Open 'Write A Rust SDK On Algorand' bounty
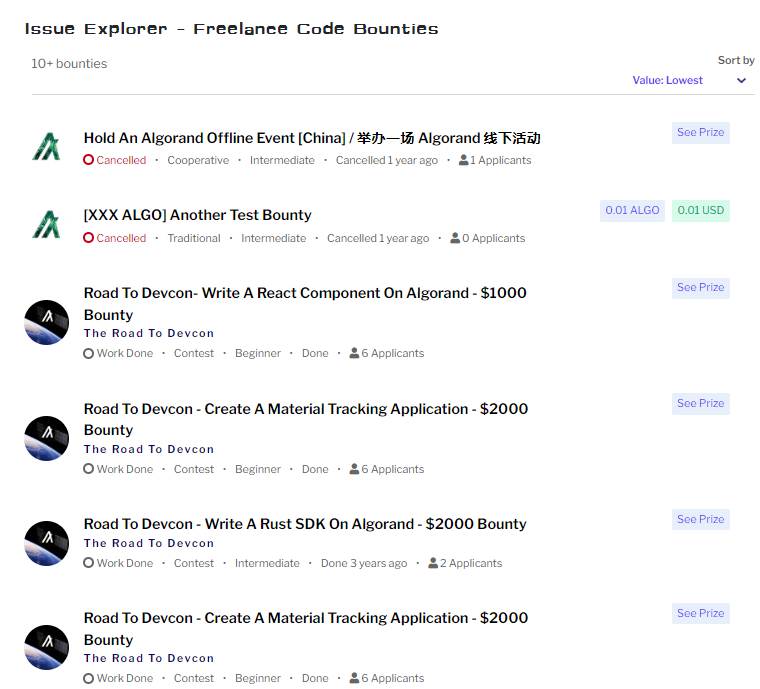This screenshot has height=689, width=760. 305,524
